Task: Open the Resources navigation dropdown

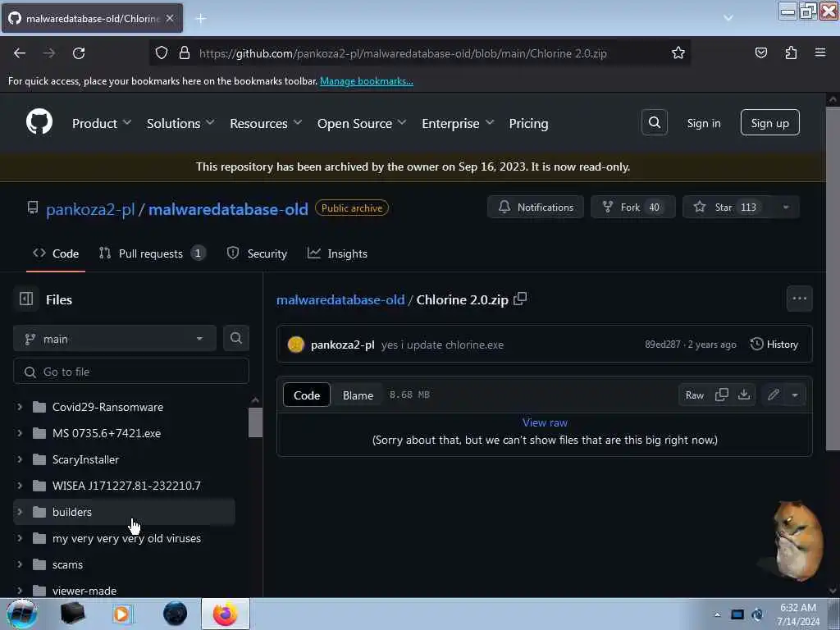Action: tap(266, 123)
